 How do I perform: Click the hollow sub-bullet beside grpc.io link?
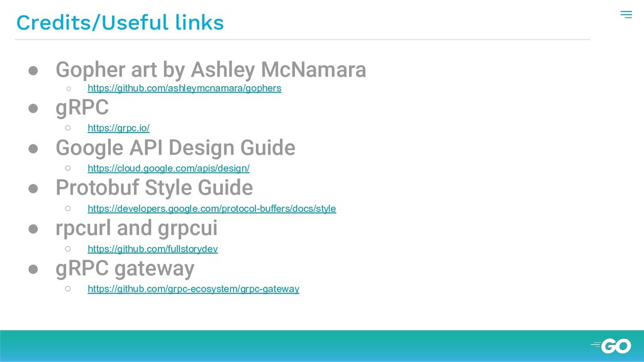pyautogui.click(x=68, y=128)
